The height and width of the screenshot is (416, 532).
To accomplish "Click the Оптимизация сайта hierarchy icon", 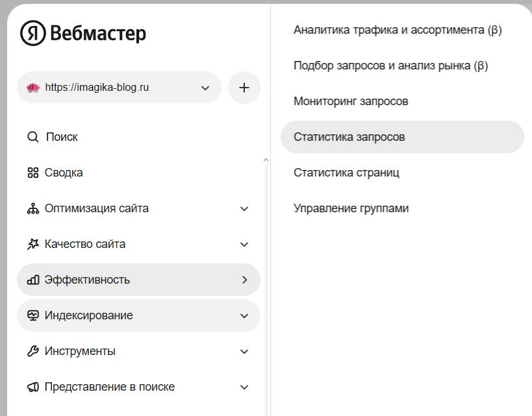I will tap(32, 208).
